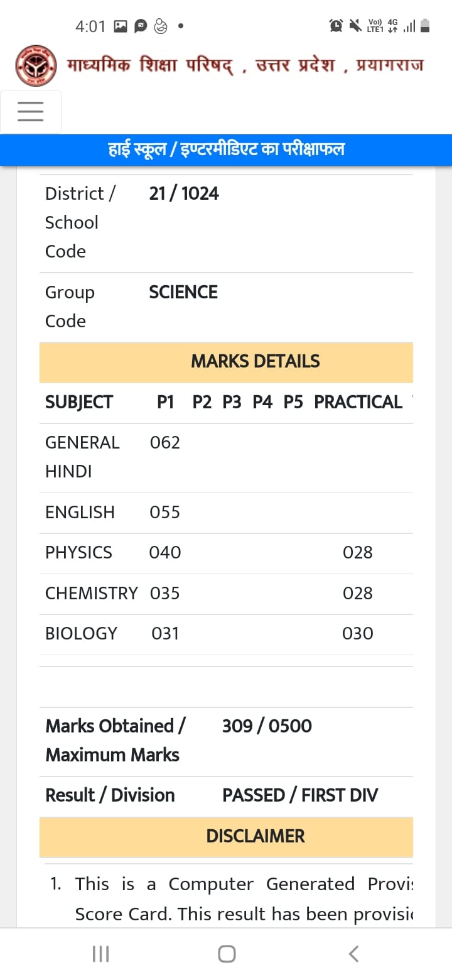452x980 pixels.
Task: Tap the blue exam result title banner
Action: 226,150
